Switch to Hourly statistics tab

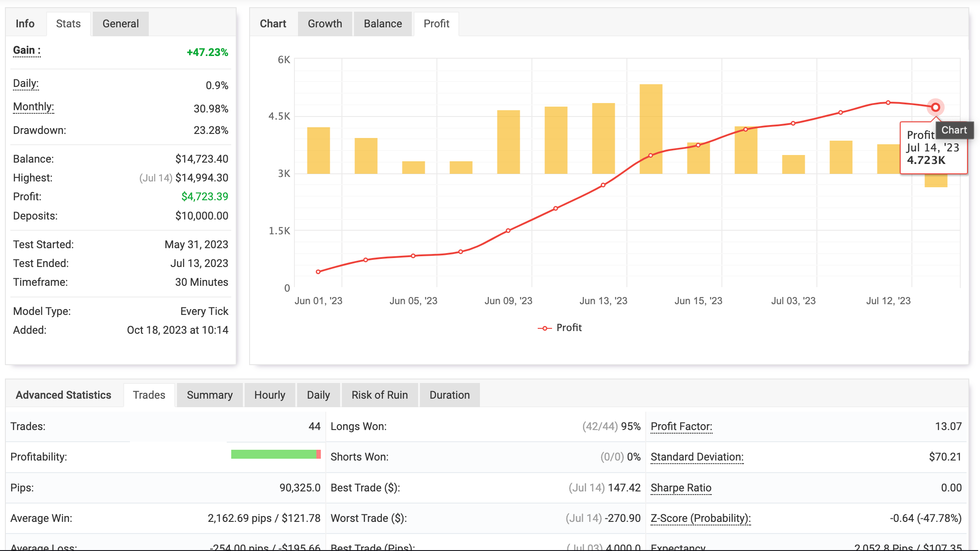(269, 395)
